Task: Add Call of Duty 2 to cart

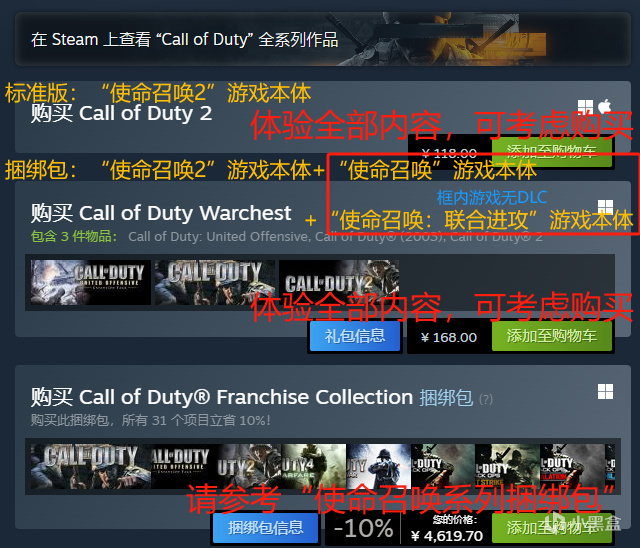Action: point(551,152)
